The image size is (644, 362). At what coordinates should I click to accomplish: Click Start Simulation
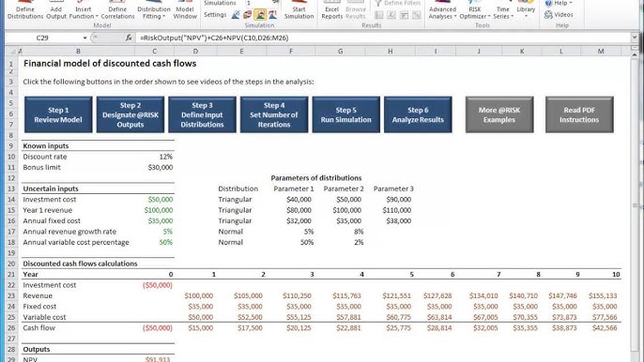click(x=299, y=10)
